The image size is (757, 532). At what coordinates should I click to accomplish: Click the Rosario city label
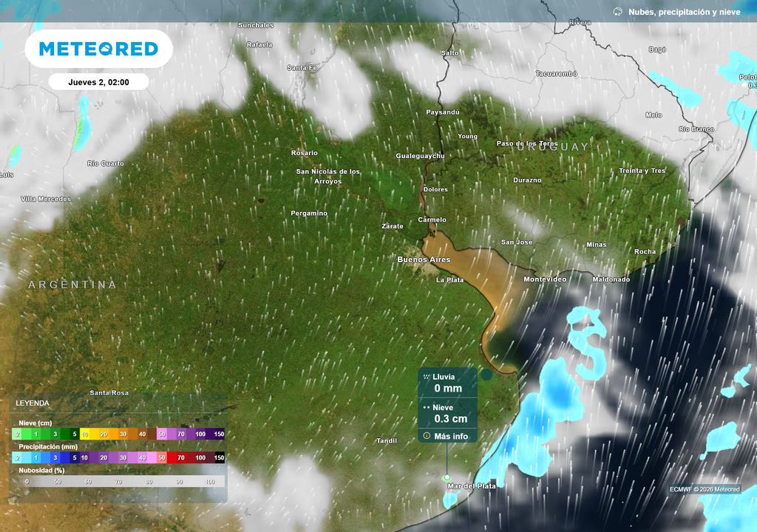point(305,153)
